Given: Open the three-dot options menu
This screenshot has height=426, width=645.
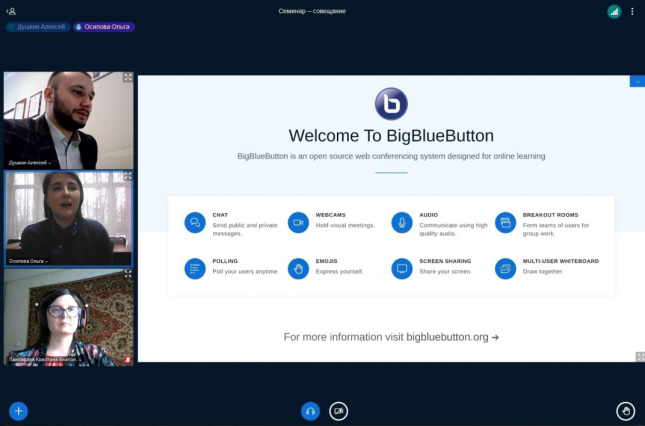Looking at the screenshot, I should [632, 11].
